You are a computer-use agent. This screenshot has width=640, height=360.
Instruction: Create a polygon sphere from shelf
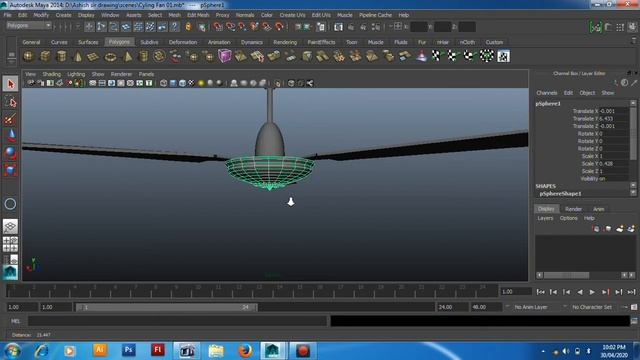point(28,56)
